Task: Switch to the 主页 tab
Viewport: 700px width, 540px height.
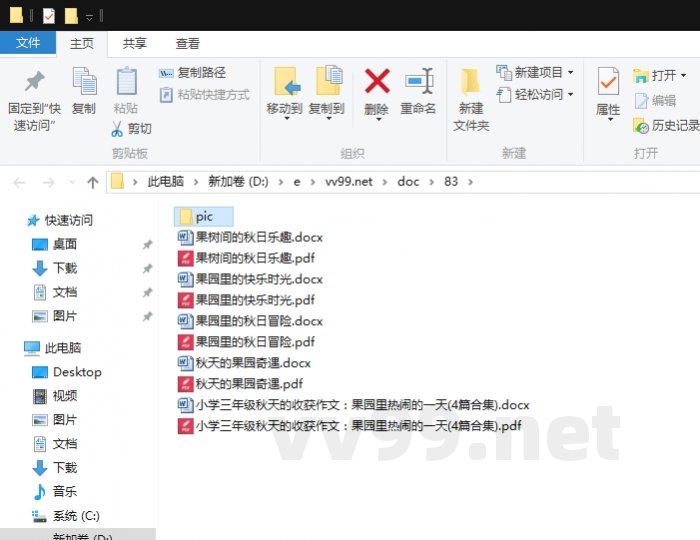Action: [82, 43]
